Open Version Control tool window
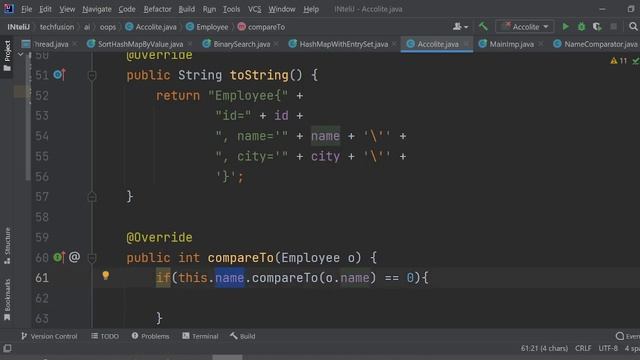640x360 pixels. click(x=49, y=336)
